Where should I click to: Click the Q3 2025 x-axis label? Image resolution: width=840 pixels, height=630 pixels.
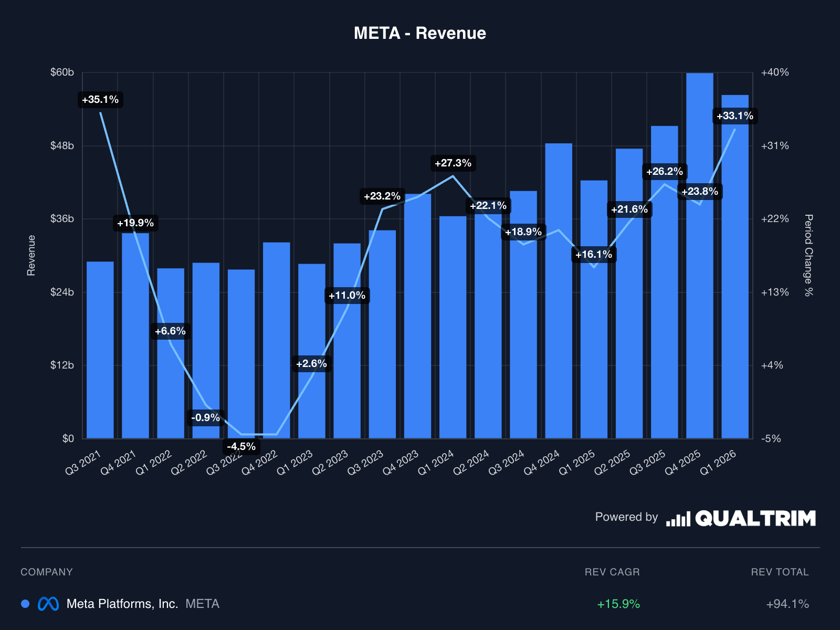click(647, 463)
